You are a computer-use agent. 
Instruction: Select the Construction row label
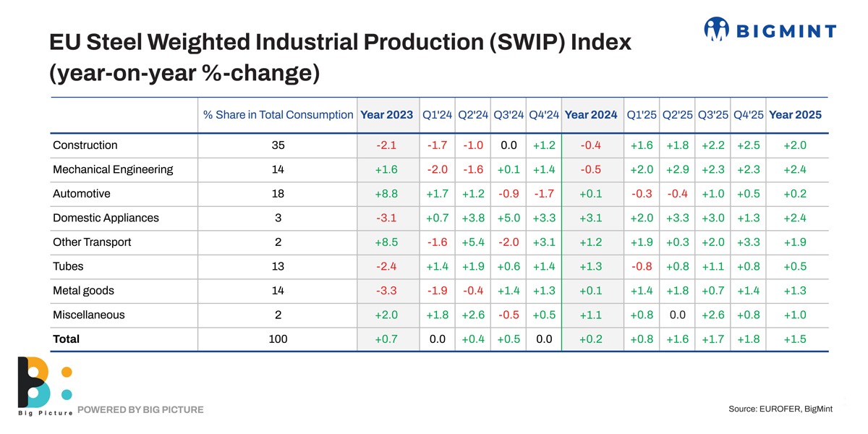85,145
